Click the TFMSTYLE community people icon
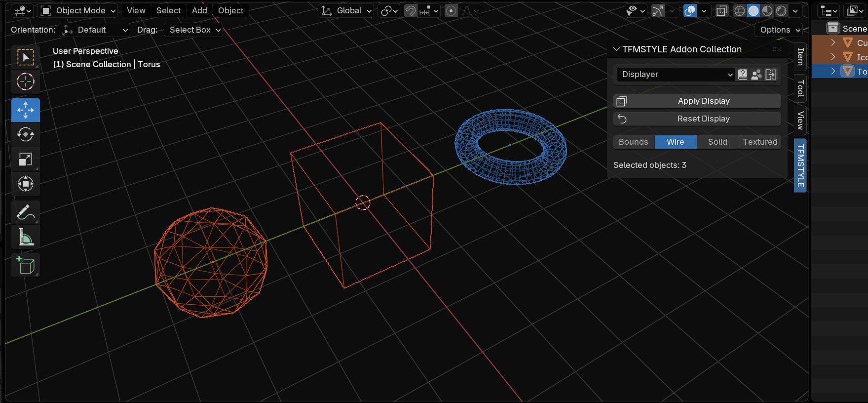The width and height of the screenshot is (868, 403). pyautogui.click(x=756, y=75)
